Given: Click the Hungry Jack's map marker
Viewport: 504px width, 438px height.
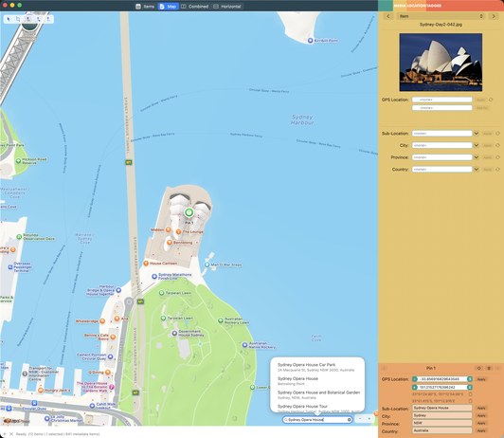Looking at the screenshot, I should (x=41, y=390).
